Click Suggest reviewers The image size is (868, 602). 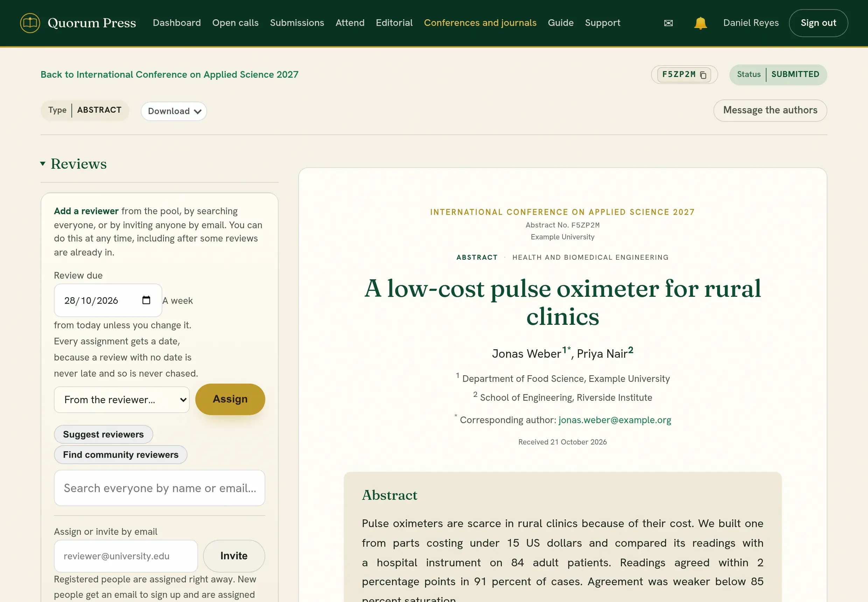coord(103,434)
